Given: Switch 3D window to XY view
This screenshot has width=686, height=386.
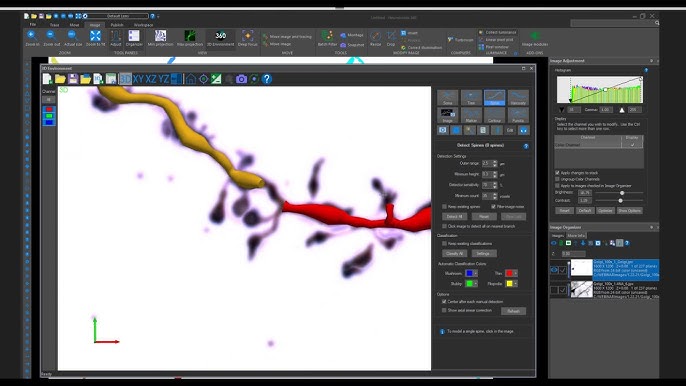Looking at the screenshot, I should [x=138, y=79].
